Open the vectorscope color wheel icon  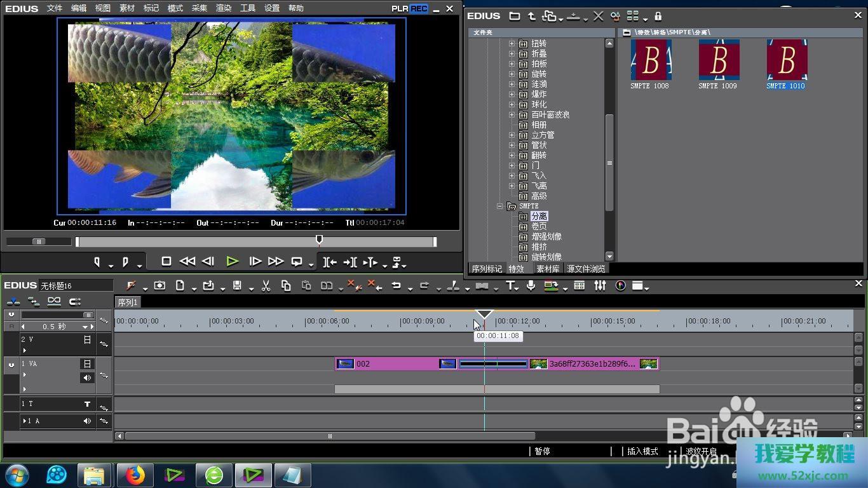click(620, 286)
